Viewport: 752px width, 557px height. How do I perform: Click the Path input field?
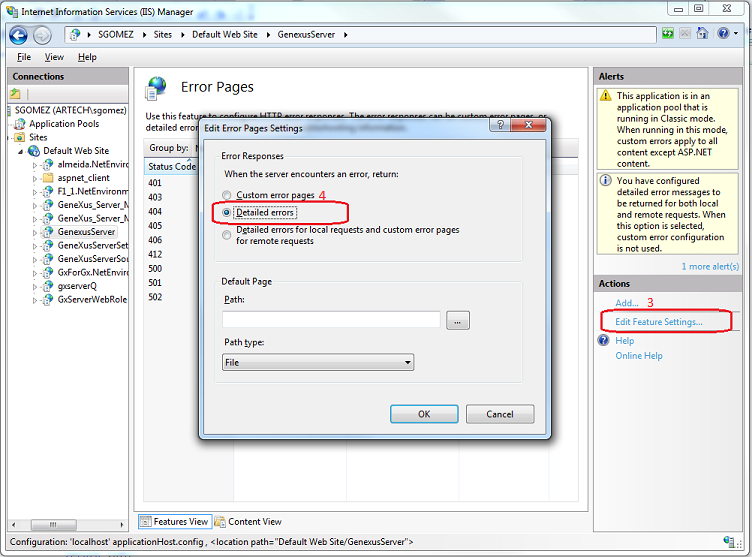pos(331,320)
